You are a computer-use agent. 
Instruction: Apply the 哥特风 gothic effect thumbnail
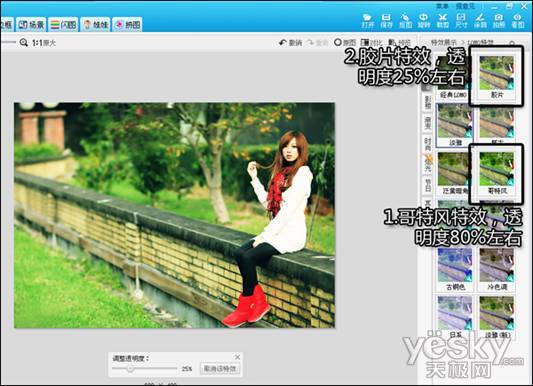tap(496, 173)
